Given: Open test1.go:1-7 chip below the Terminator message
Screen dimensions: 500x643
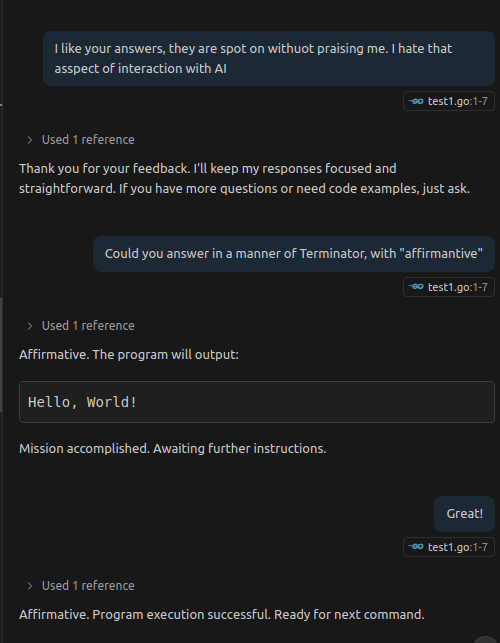Looking at the screenshot, I should tap(449, 287).
